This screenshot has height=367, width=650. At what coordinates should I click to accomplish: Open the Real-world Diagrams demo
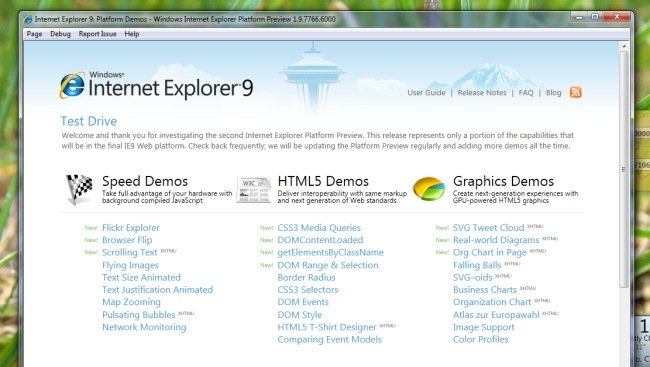tap(496, 240)
